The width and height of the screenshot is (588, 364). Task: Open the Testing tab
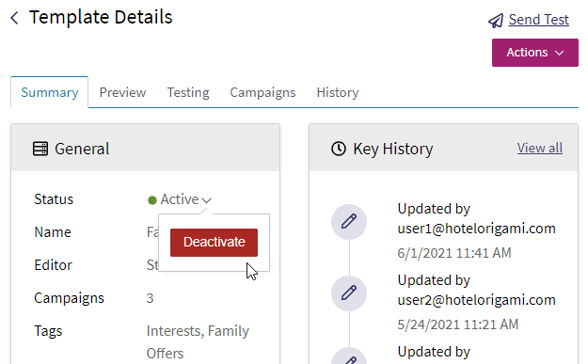[188, 92]
